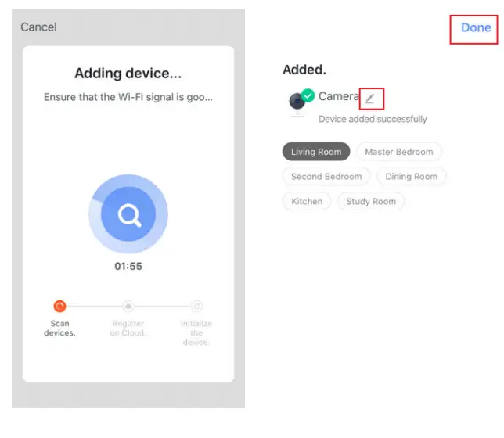Click the 'Register on Cloud.' label
Viewport: 504px width, 438px height.
pos(128,328)
